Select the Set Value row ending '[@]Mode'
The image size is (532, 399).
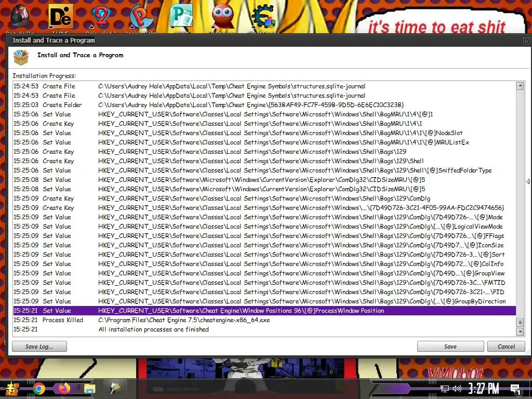pos(264,217)
